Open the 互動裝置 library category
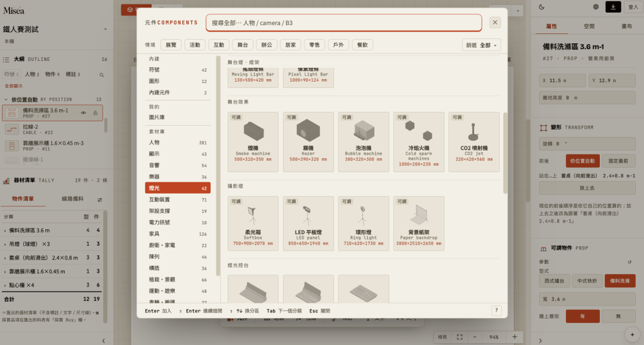Screen dimensions: 644x345 (x=177, y=200)
